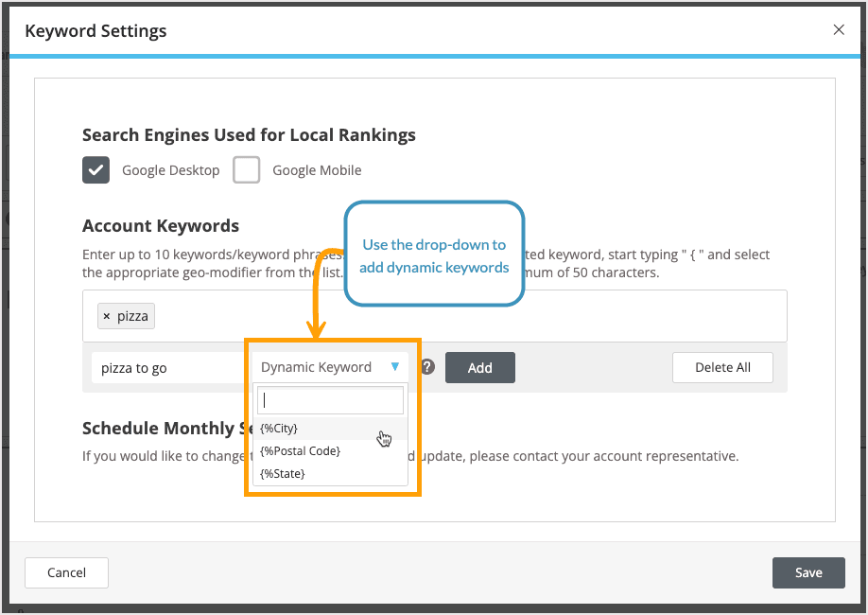Toggle Google Desktop for local rankings

95,170
